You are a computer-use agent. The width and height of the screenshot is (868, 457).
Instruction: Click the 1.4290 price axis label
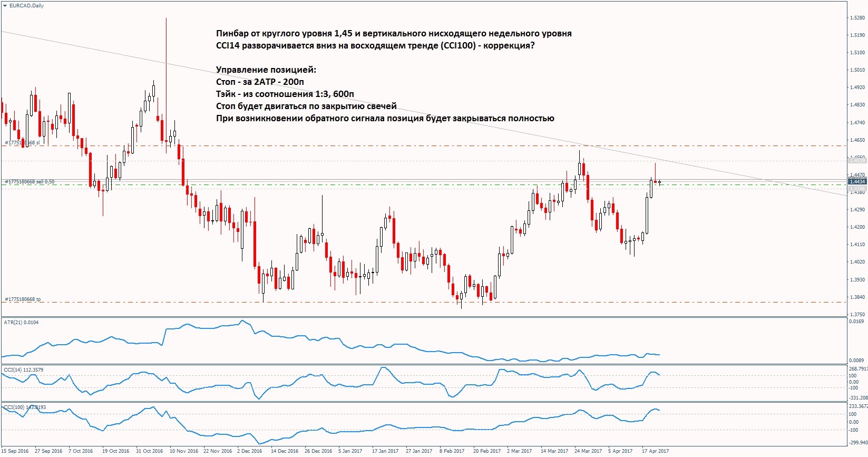858,209
